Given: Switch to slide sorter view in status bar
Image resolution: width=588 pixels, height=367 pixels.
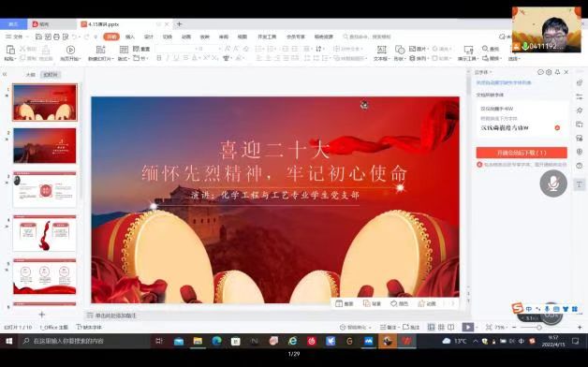Looking at the screenshot, I should point(441,328).
